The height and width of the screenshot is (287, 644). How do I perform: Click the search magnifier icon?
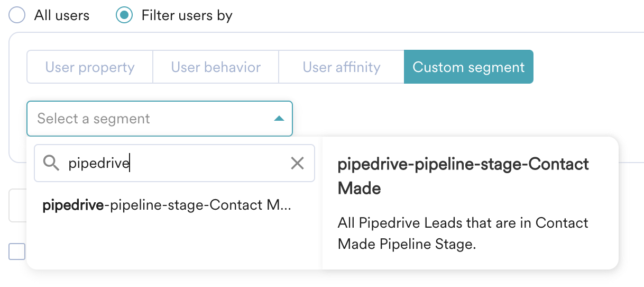click(x=51, y=164)
